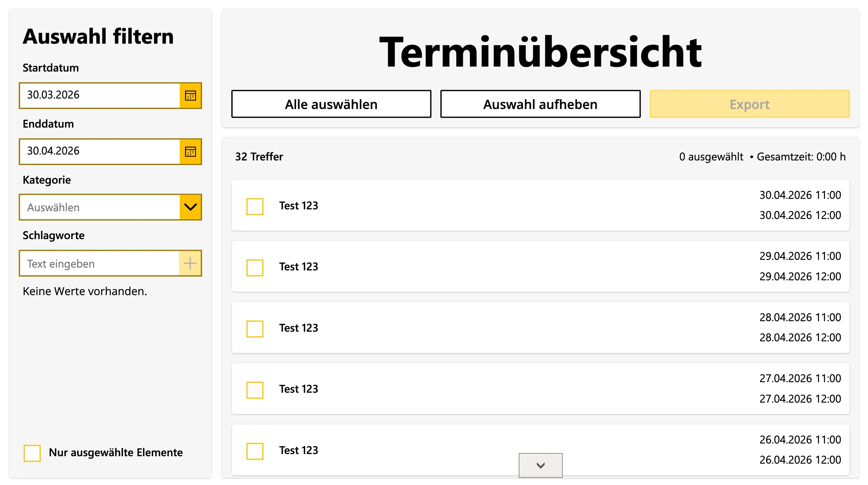Click Test 123 title in 29.04.2026 row

coord(299,267)
